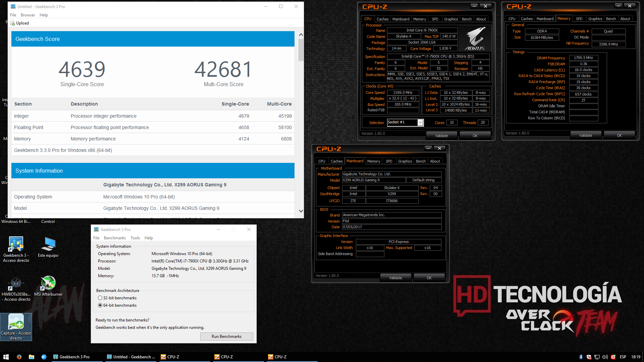Screen dimensions: 644x362
Task: Open File Explorer from the taskbar
Action: coord(32,357)
